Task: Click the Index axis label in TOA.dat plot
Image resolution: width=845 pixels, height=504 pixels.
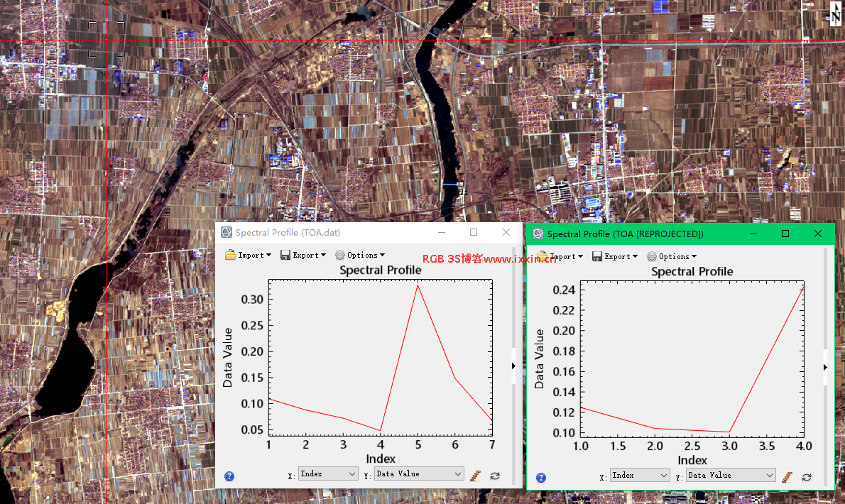Action: (x=381, y=459)
